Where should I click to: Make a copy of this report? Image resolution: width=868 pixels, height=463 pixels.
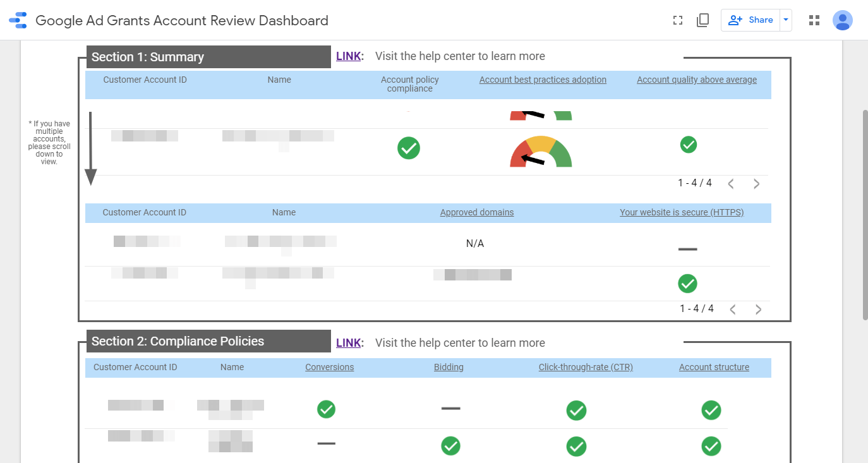pos(702,20)
